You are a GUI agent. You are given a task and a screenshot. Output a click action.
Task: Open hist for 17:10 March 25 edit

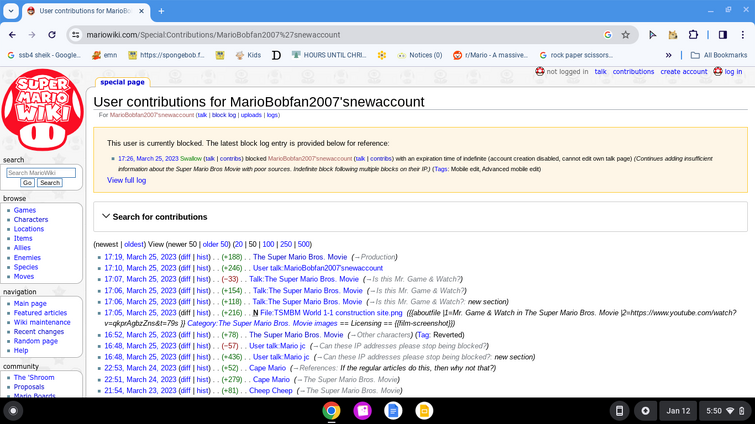(x=202, y=268)
